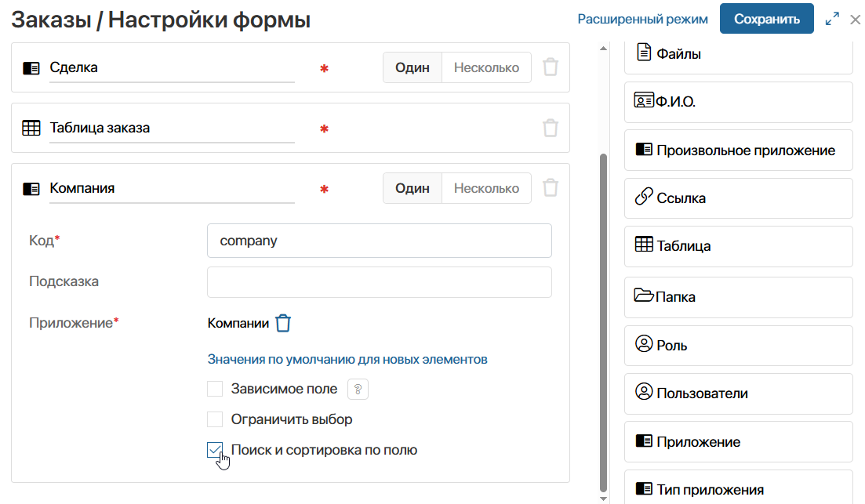Edit the Таблица заказа field name

pyautogui.click(x=172, y=129)
